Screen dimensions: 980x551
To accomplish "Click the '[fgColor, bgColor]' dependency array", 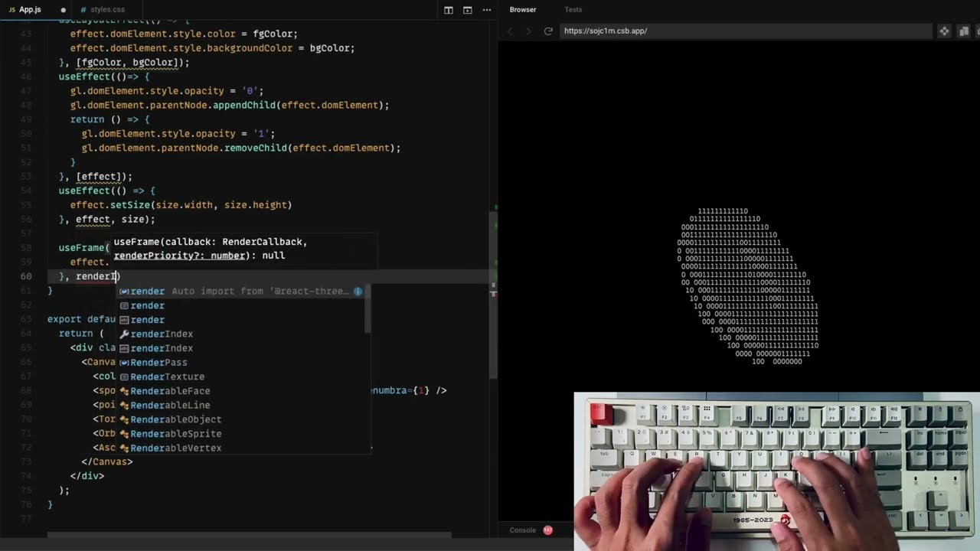I will (x=127, y=63).
